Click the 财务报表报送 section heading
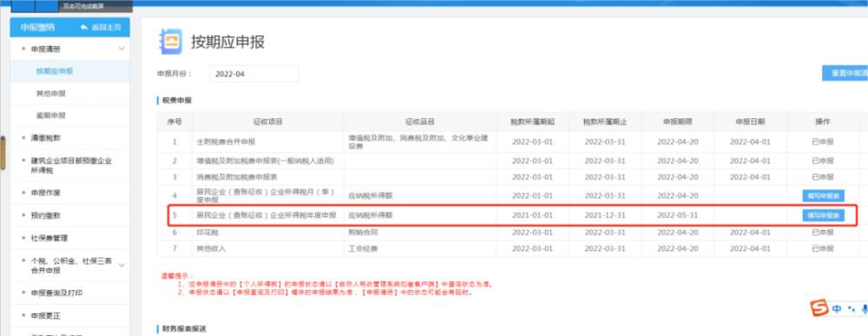Screen dimensions: 868x336 (184, 329)
